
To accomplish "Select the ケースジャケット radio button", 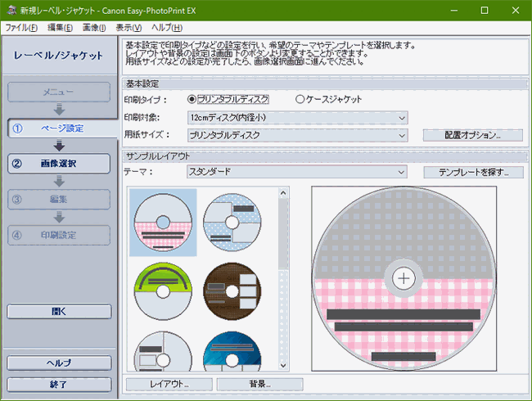I will pyautogui.click(x=300, y=99).
